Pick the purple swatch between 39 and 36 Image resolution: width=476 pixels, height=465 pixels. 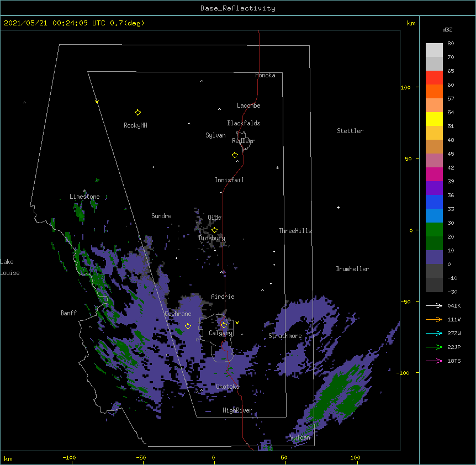pyautogui.click(x=434, y=188)
